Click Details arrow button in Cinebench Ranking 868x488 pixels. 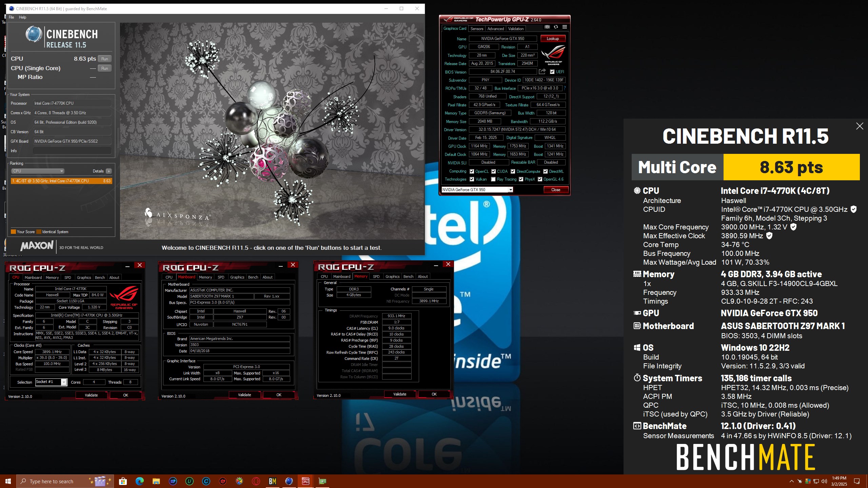click(x=109, y=171)
